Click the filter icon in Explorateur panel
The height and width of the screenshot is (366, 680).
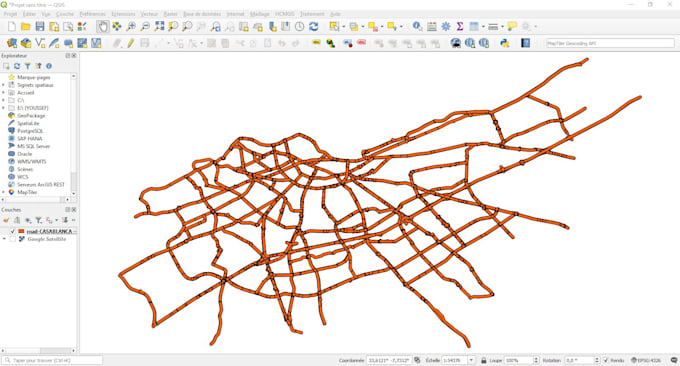pyautogui.click(x=28, y=66)
